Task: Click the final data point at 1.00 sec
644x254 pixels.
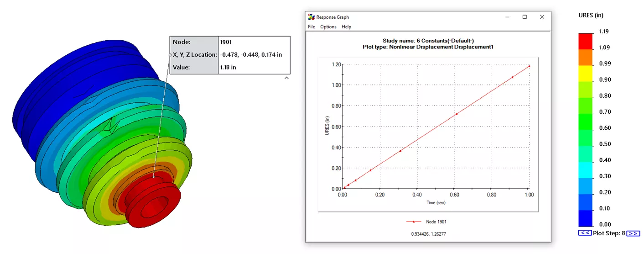Action: pyautogui.click(x=529, y=66)
